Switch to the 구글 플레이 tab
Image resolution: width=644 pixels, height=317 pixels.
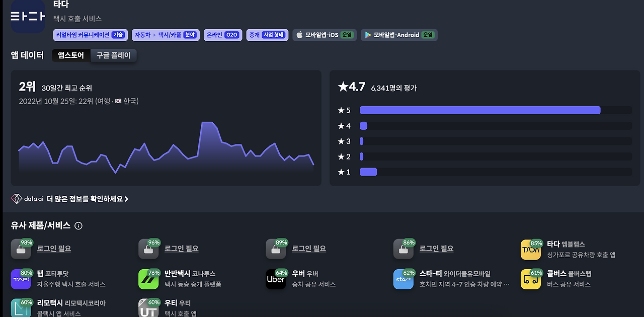click(x=113, y=55)
